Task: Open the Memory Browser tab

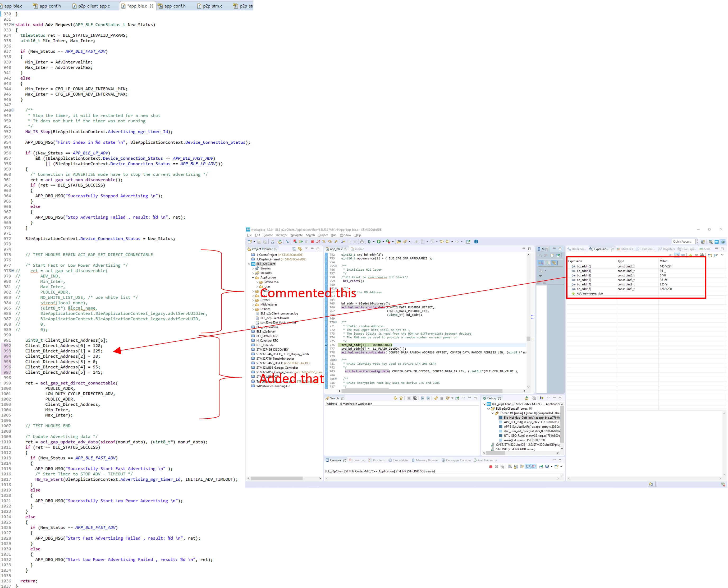Action: point(425,460)
